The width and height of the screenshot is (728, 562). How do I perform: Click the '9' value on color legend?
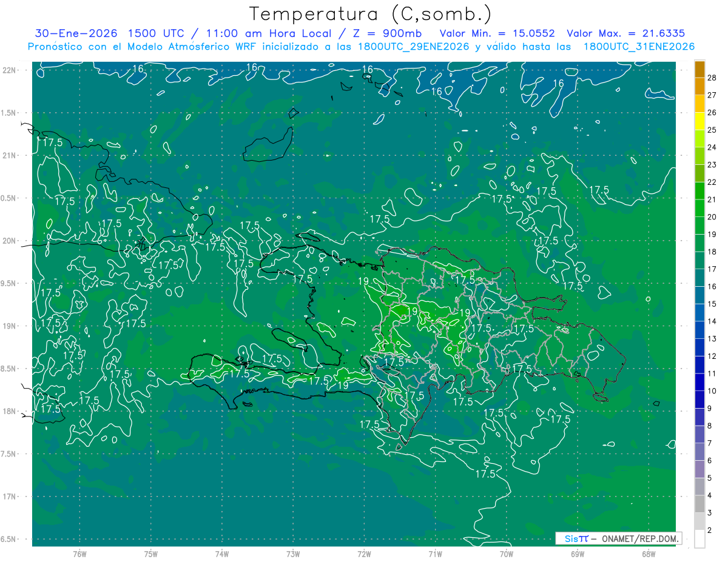point(710,409)
